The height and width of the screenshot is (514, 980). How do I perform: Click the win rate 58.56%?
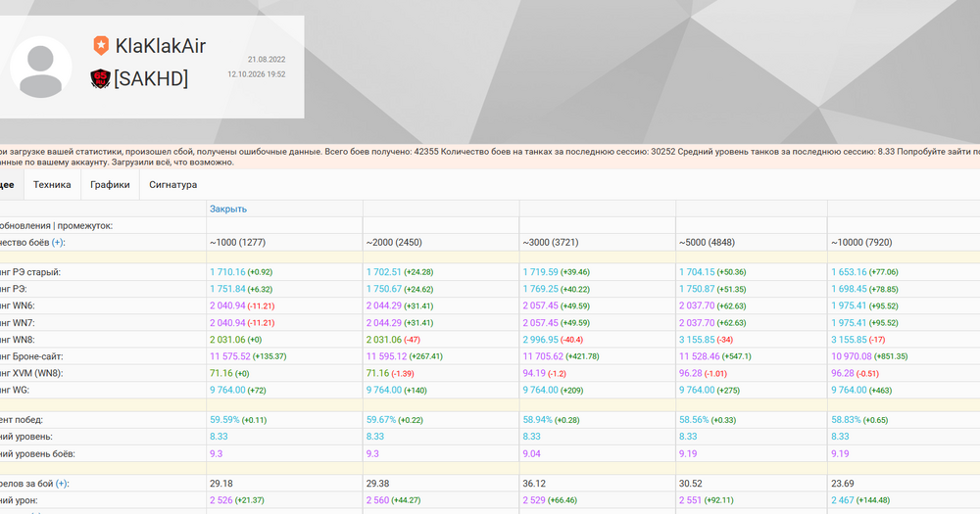(694, 420)
